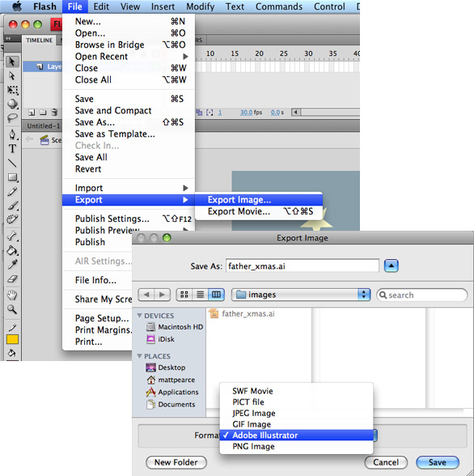Open the Apple menu

click(x=17, y=6)
